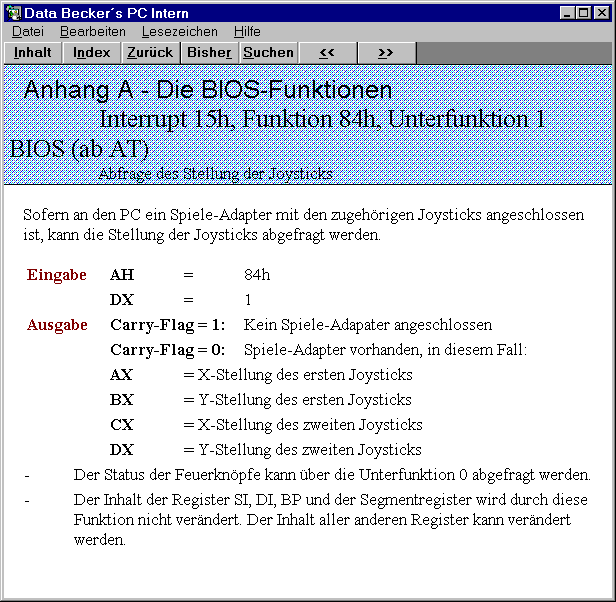Maximize the PC Intern window
Screen dimensions: 616x602
click(x=582, y=13)
